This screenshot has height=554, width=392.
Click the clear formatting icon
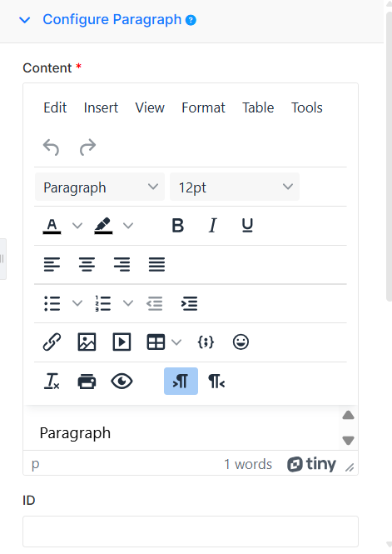click(52, 382)
